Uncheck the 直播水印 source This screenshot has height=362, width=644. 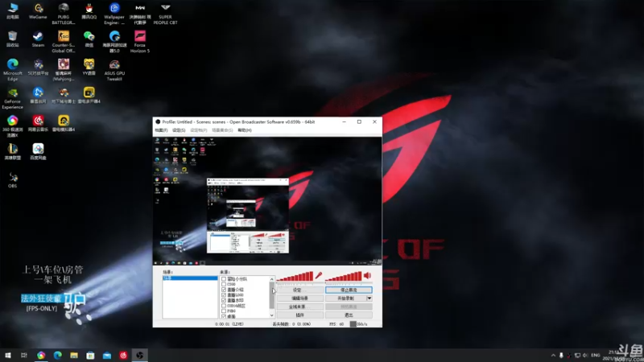click(x=224, y=300)
